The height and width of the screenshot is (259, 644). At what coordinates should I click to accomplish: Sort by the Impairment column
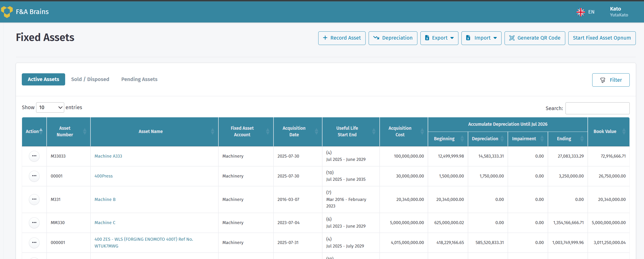tap(542, 139)
